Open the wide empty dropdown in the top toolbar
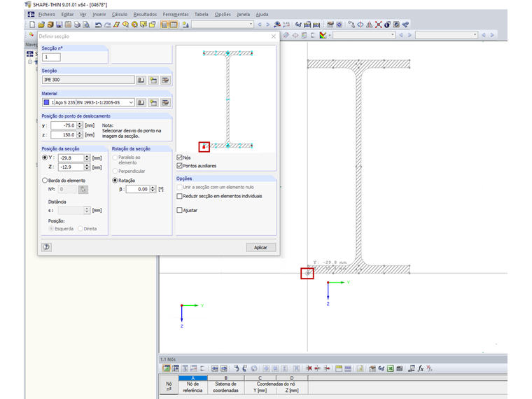The height and width of the screenshot is (399, 532). tap(222, 24)
